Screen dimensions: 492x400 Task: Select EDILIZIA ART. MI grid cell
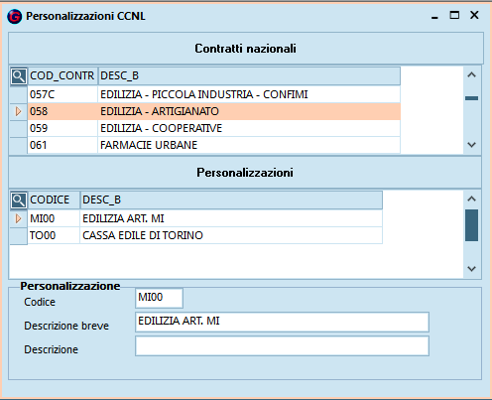pos(231,219)
